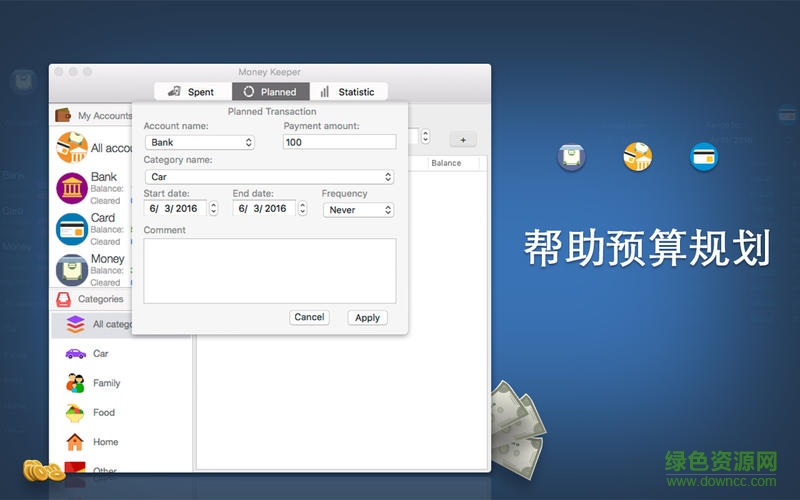Switch to the Planned tab
This screenshot has height=500, width=800.
pos(271,92)
